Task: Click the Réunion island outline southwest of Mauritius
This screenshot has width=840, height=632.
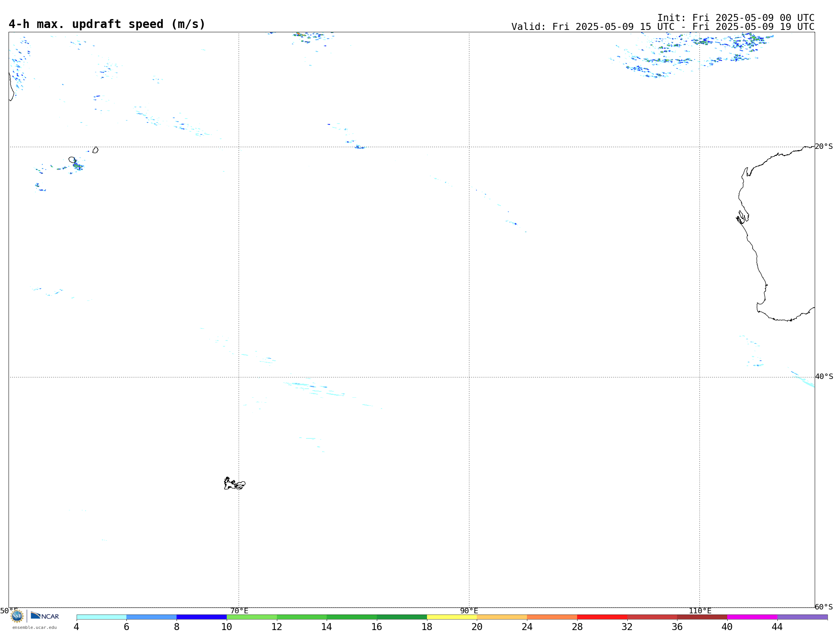Action: [72, 160]
